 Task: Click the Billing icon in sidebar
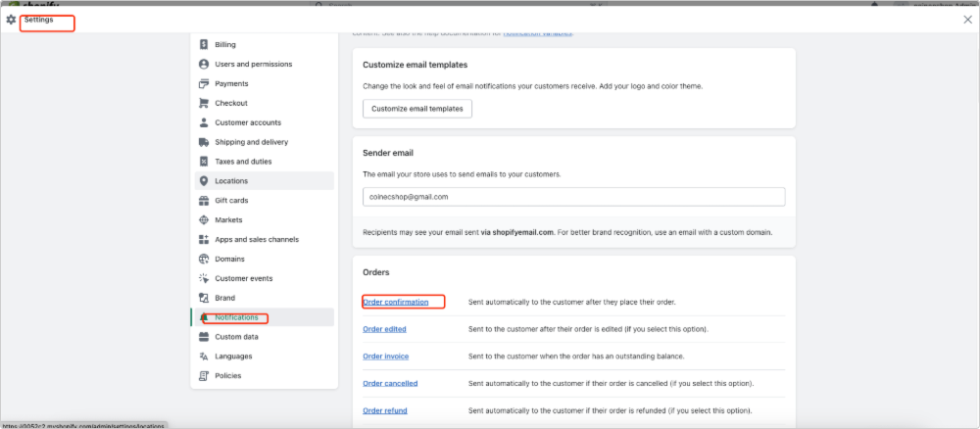click(204, 45)
